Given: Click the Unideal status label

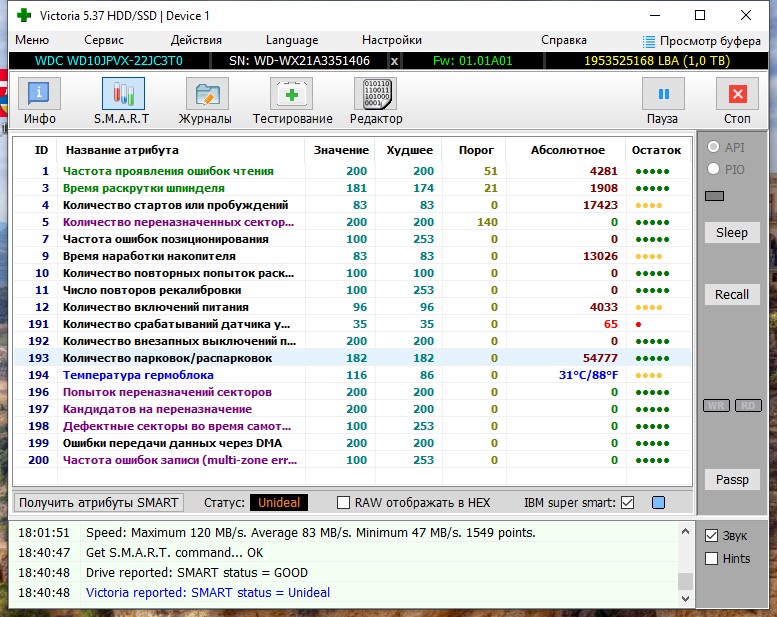Looking at the screenshot, I should point(279,503).
